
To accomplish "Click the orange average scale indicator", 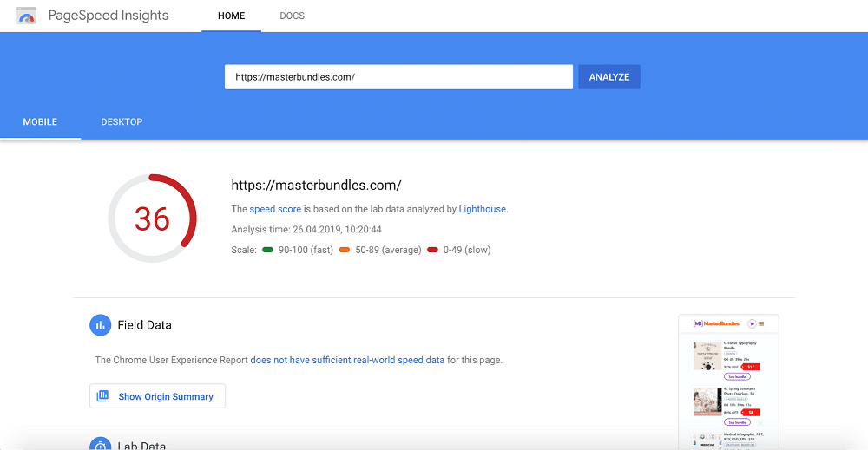I will [345, 250].
